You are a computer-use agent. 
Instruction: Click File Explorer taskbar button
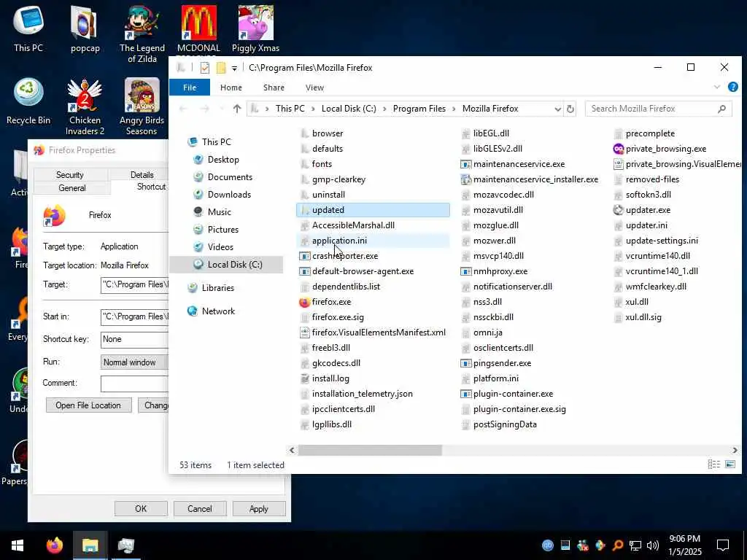click(x=90, y=545)
